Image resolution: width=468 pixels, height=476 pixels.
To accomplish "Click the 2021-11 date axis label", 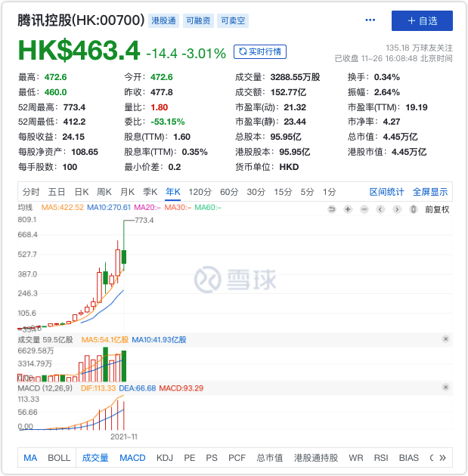I will (x=124, y=437).
